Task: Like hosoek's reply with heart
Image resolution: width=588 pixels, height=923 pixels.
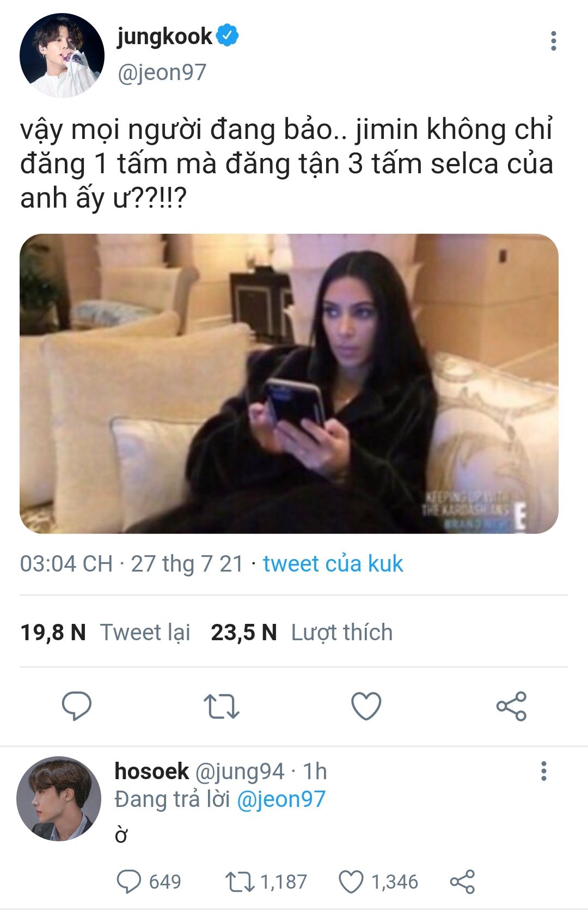Action: point(351,882)
